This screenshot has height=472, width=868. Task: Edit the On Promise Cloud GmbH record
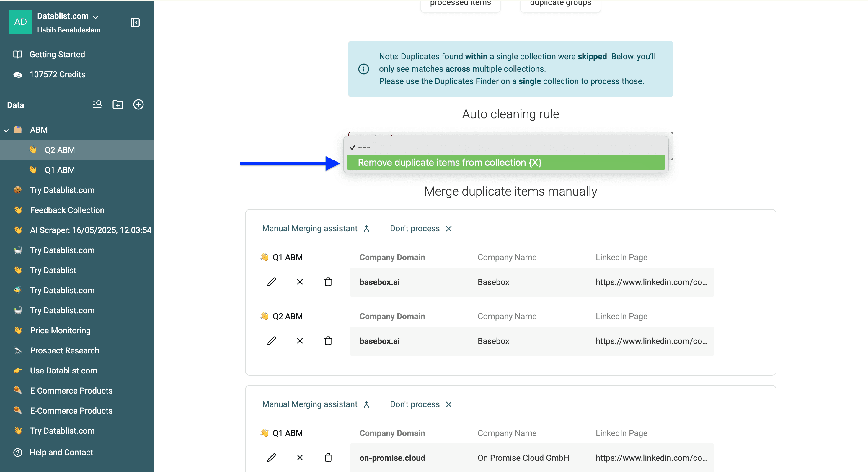272,458
